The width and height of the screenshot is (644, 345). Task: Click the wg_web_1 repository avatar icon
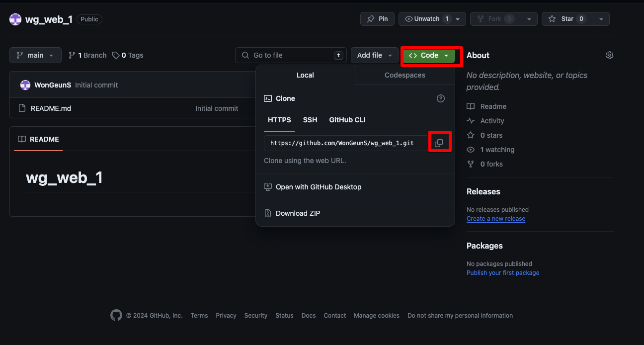click(x=15, y=19)
